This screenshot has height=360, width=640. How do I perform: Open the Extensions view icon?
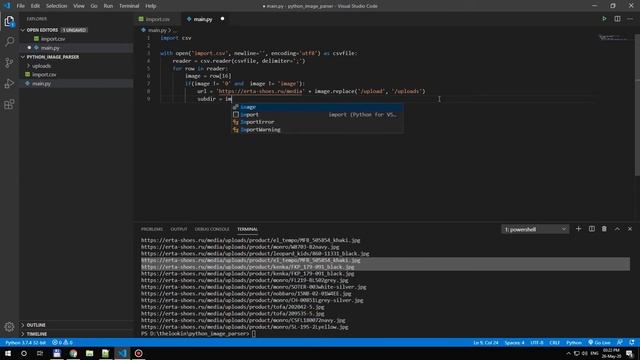[x=9, y=104]
